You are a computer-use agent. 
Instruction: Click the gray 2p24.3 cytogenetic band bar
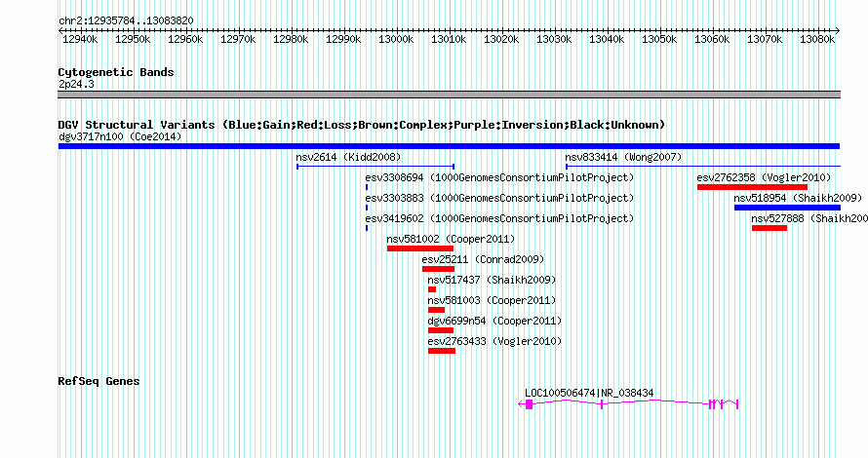coord(449,95)
